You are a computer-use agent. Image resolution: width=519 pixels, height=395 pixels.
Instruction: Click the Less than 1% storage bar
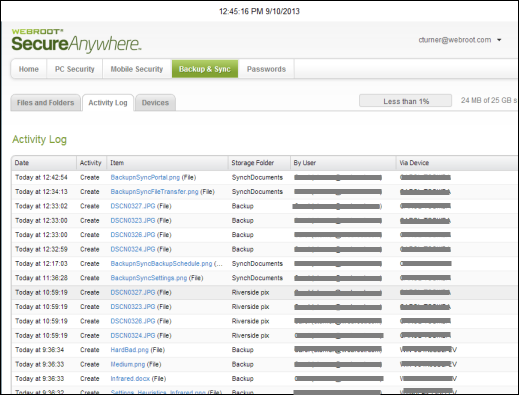tap(406, 101)
